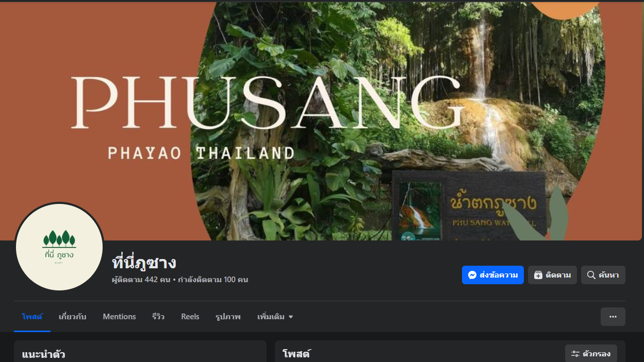Image resolution: width=644 pixels, height=362 pixels.
Task: Click the กำลังติดตาม 100 คน following link
Action: tap(213, 280)
